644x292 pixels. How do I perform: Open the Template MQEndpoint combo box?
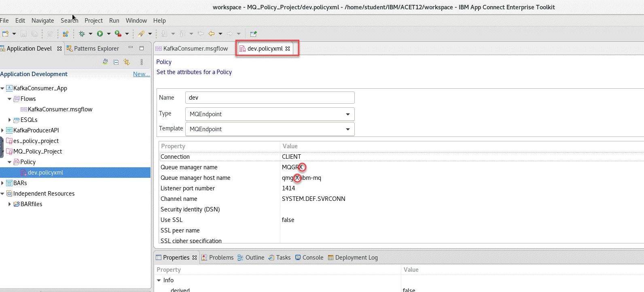coord(270,129)
